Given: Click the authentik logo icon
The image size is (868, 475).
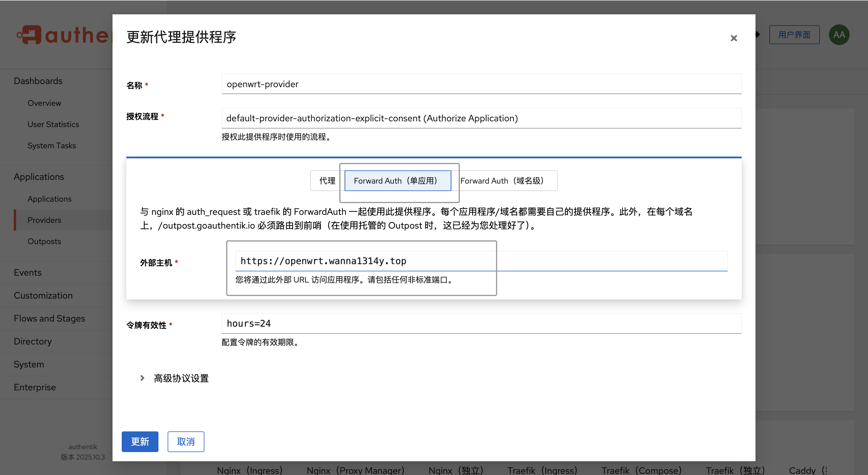Looking at the screenshot, I should (x=30, y=35).
